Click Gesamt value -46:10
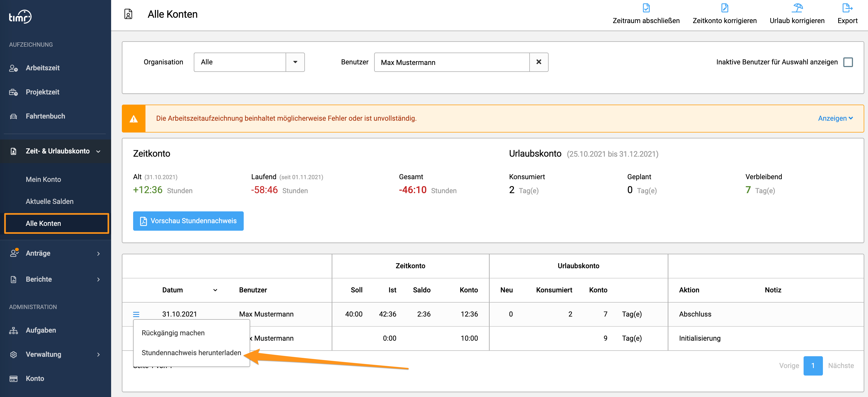The width and height of the screenshot is (868, 397). click(413, 190)
